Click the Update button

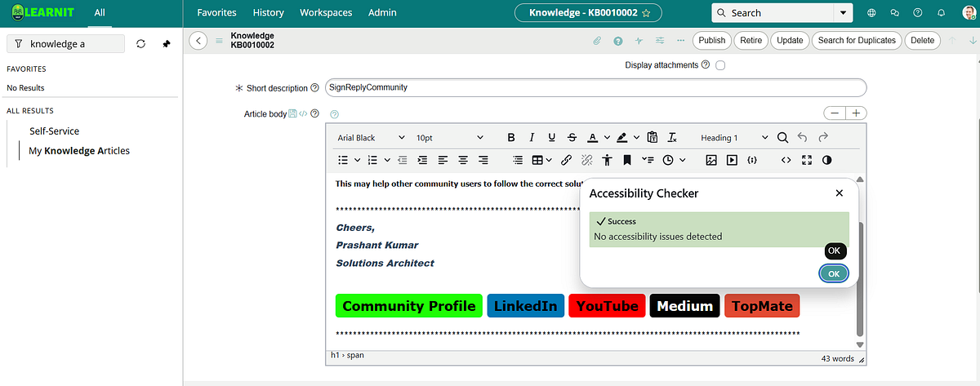pyautogui.click(x=790, y=41)
